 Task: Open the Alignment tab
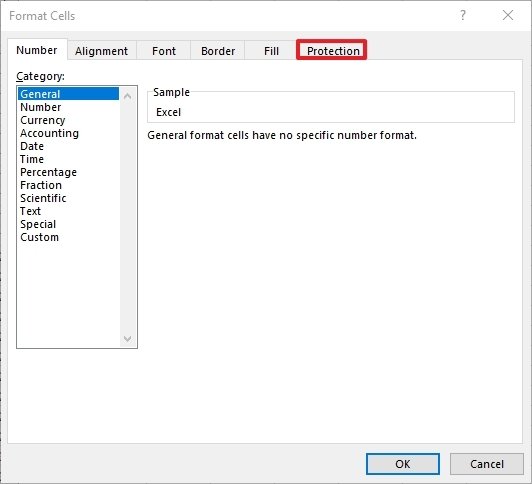pos(101,51)
